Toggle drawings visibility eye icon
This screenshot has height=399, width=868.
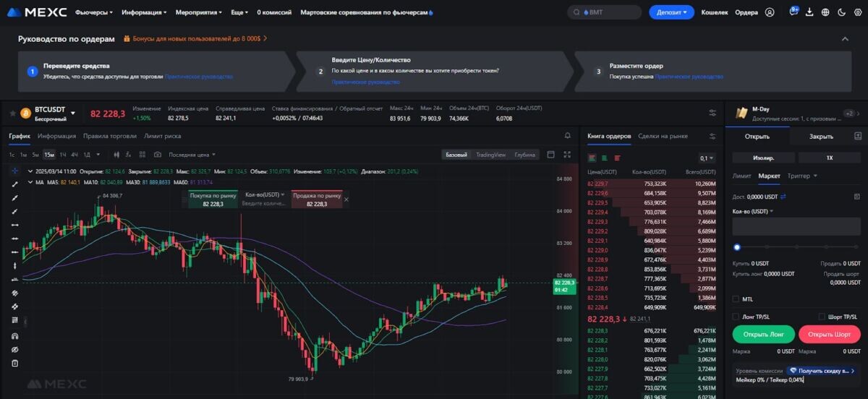click(x=14, y=350)
